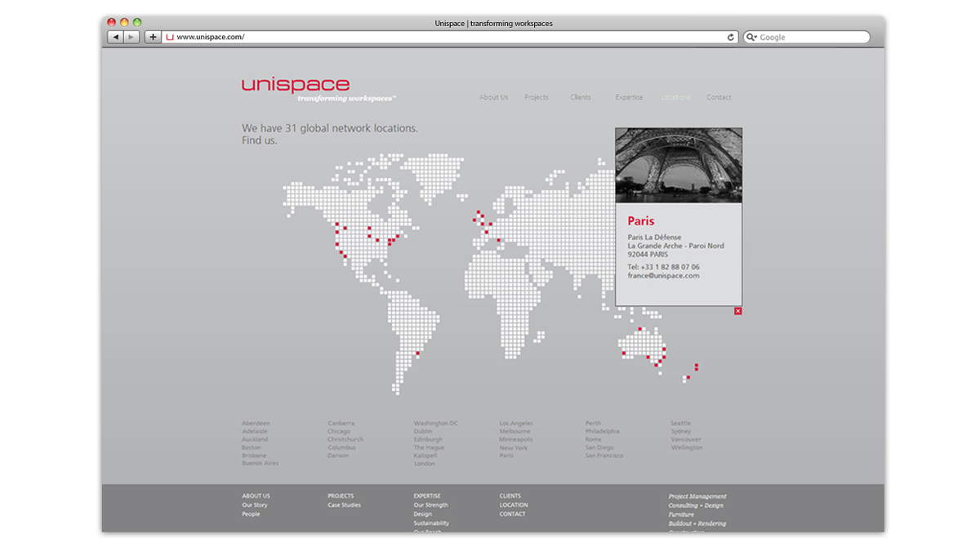Add bookmark with the plus button
This screenshot has height=551, width=980.
pos(153,37)
